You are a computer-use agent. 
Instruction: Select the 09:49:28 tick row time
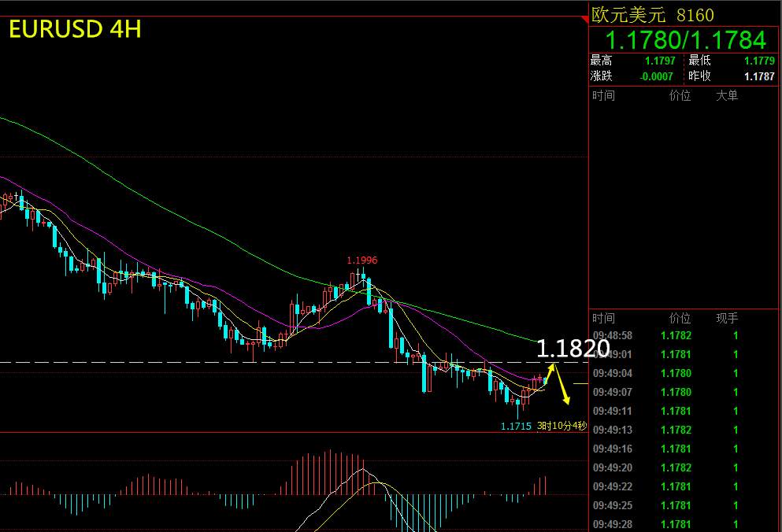pyautogui.click(x=613, y=524)
